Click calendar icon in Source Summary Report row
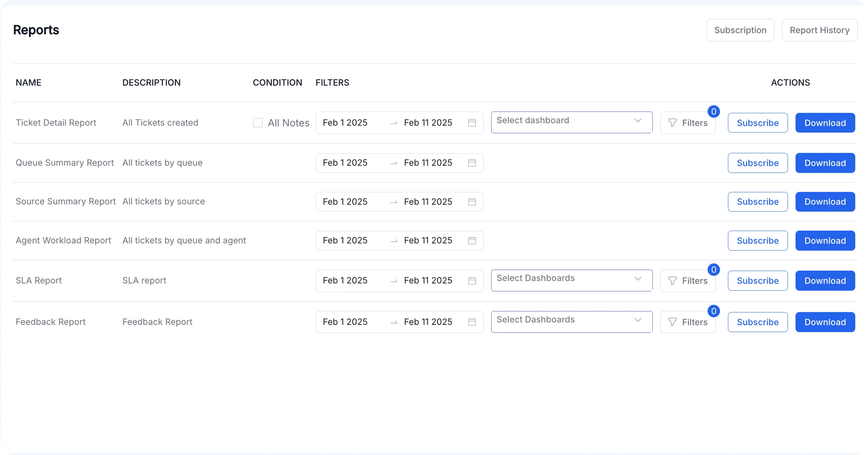Viewport: 868px width, 455px height. point(472,202)
